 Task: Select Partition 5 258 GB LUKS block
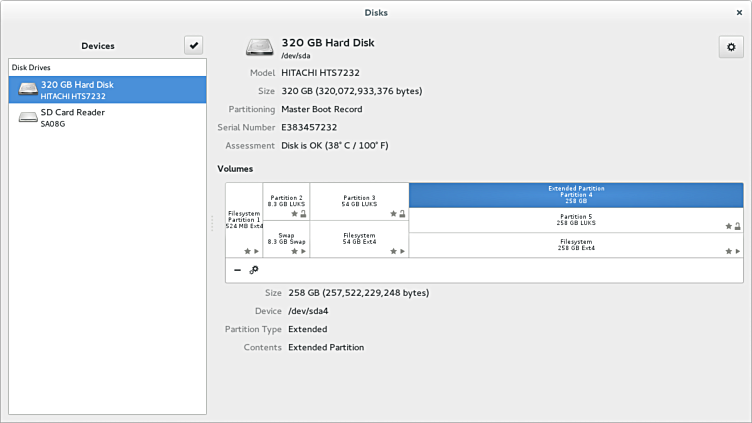click(x=576, y=220)
